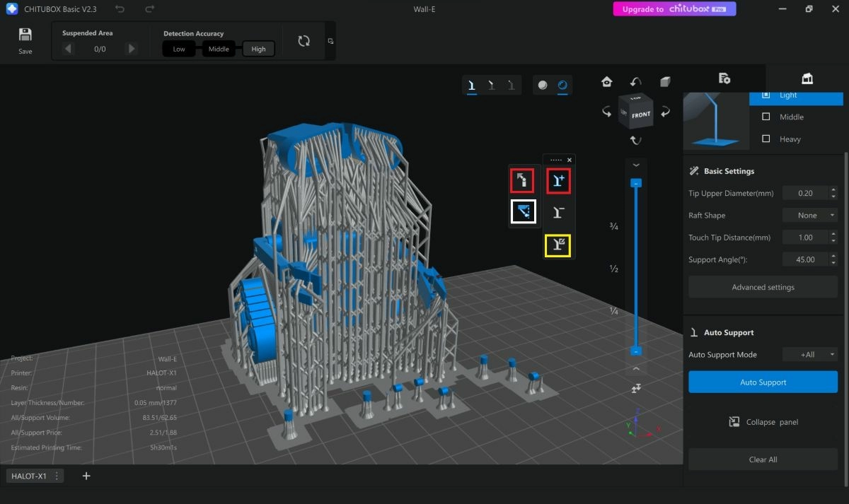Click the refresh detection icon
849x504 pixels.
point(304,41)
